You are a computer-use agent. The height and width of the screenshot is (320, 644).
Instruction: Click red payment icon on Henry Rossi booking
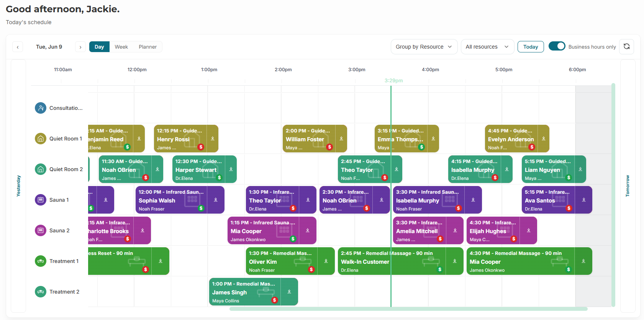[x=201, y=147]
